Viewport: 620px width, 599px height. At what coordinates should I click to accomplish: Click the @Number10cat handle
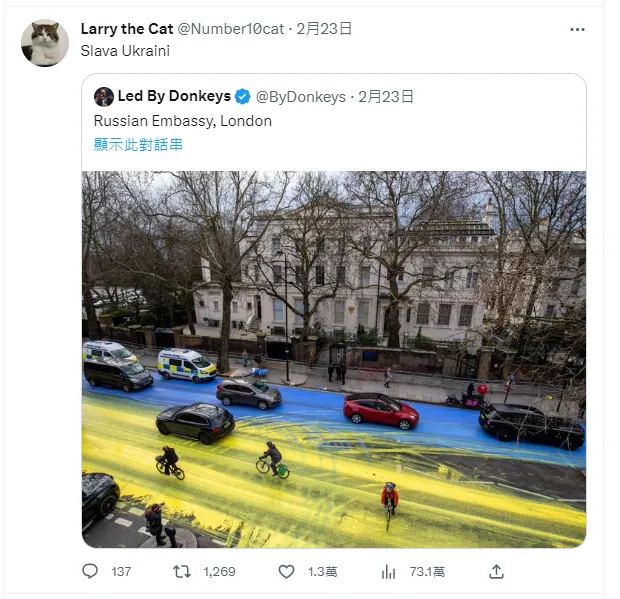(x=231, y=29)
